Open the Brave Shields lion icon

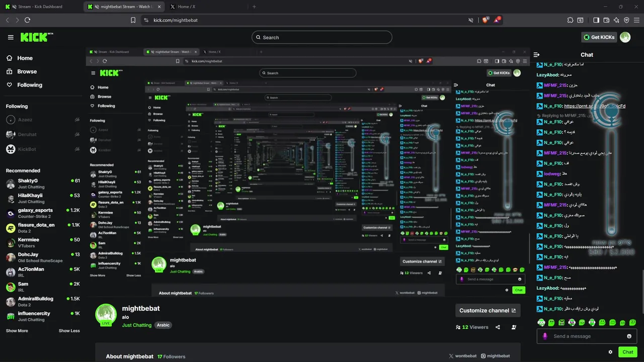(486, 20)
